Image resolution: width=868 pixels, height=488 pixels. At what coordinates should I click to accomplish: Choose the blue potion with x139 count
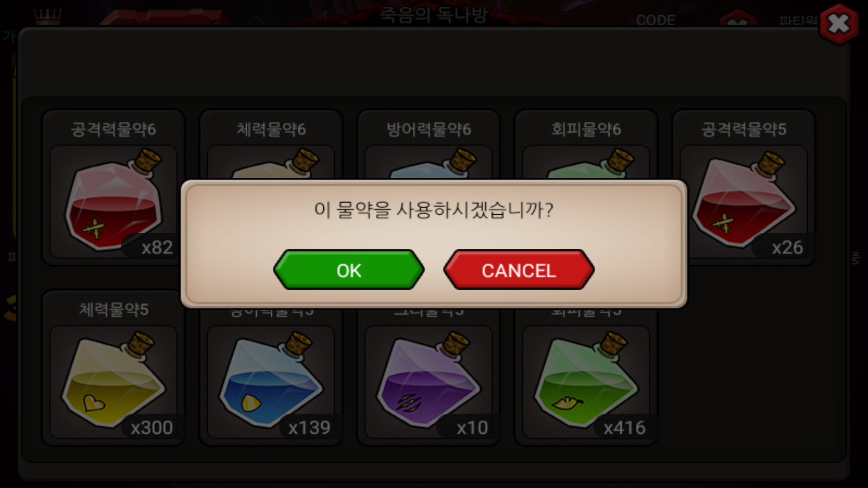[271, 381]
